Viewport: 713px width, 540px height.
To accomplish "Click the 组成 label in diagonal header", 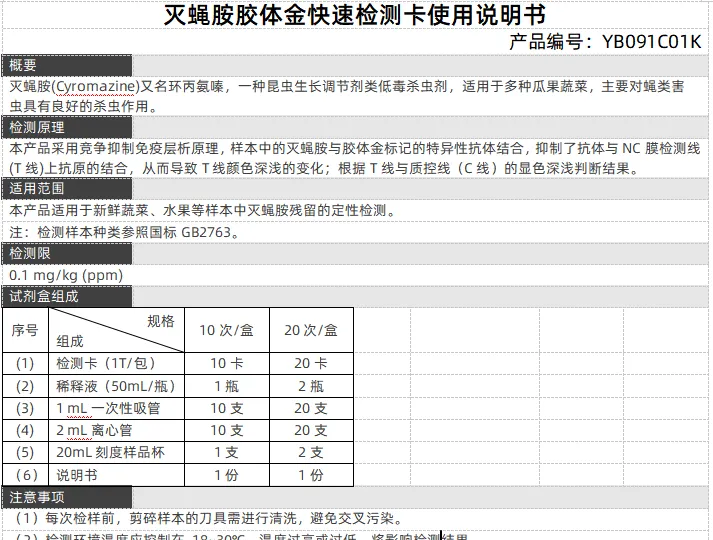I will (x=70, y=341).
